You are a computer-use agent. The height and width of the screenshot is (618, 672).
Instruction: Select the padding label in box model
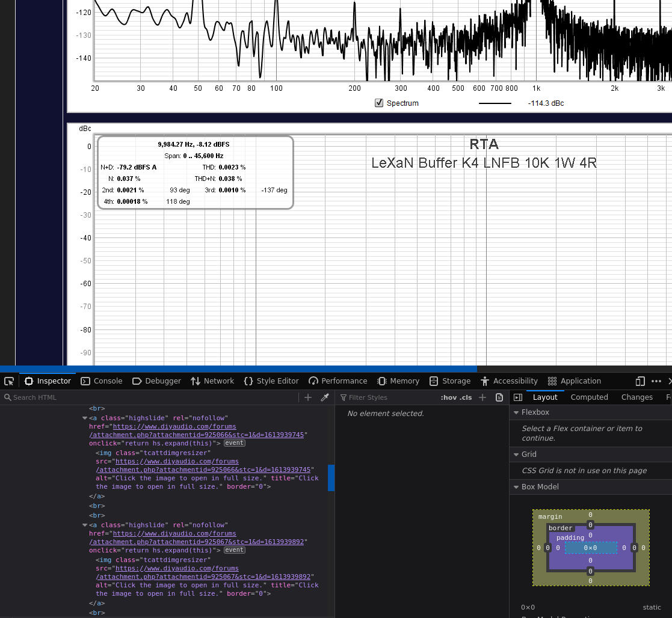tap(570, 538)
